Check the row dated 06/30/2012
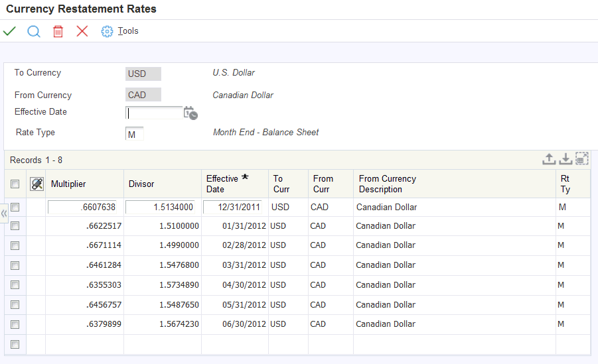The image size is (598, 364). (15, 324)
